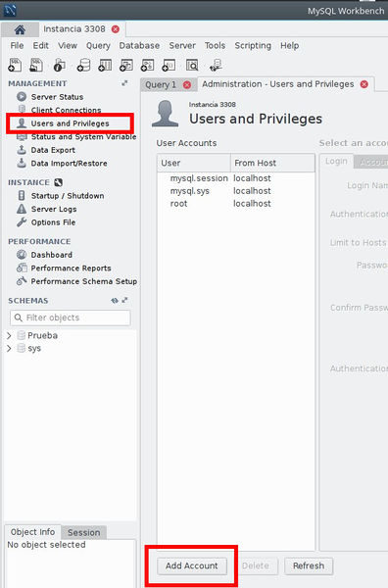Expand the sys schema tree
Image resolution: width=388 pixels, height=588 pixels.
[10, 348]
